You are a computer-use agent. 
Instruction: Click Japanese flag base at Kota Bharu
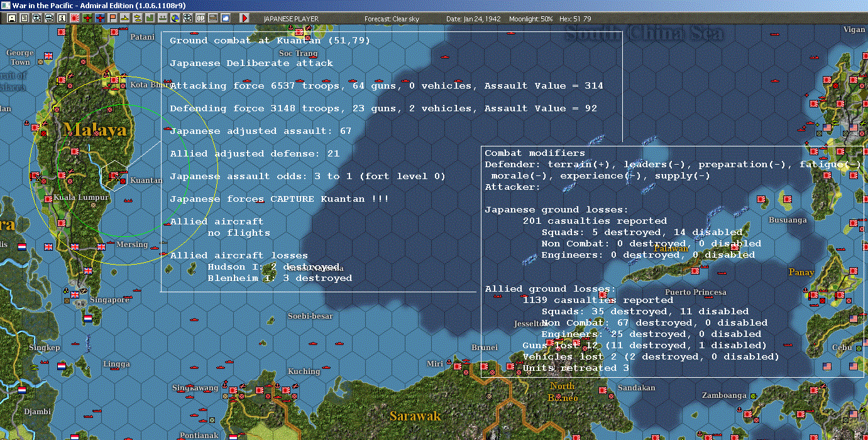coord(116,80)
